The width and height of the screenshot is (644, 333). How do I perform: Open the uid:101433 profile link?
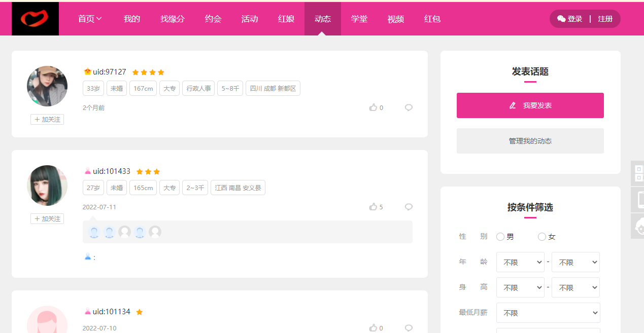click(x=112, y=171)
